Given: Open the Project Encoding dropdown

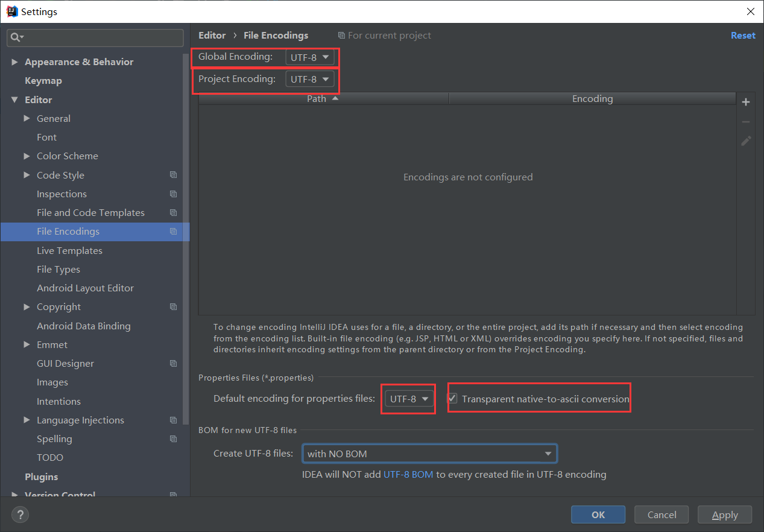Looking at the screenshot, I should point(309,79).
